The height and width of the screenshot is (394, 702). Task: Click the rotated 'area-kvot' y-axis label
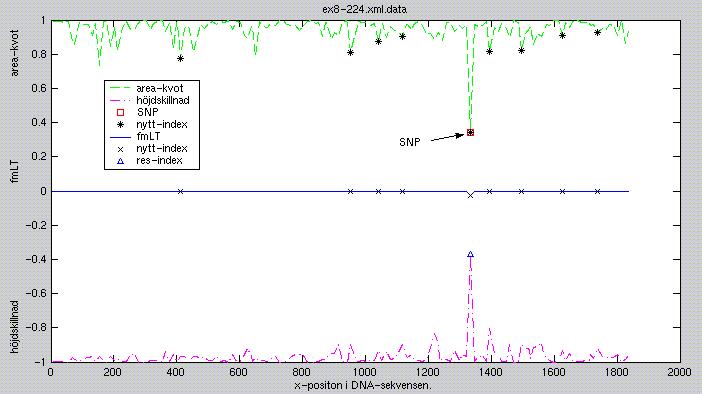[15, 53]
